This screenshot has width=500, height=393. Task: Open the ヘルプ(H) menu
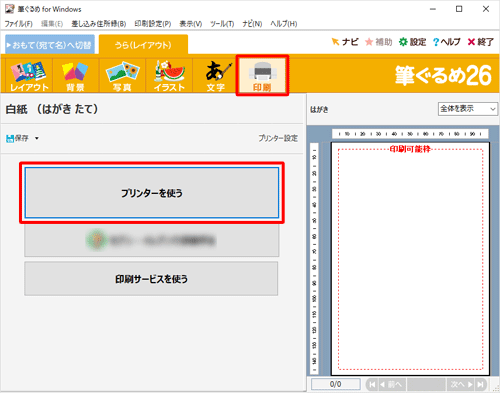pyautogui.click(x=284, y=24)
